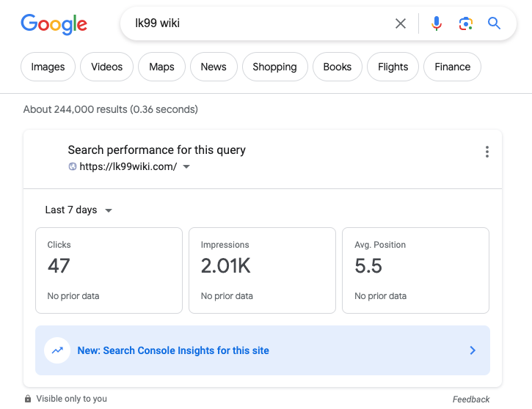The width and height of the screenshot is (532, 409).
Task: Click the trending insights chart icon
Action: [57, 350]
